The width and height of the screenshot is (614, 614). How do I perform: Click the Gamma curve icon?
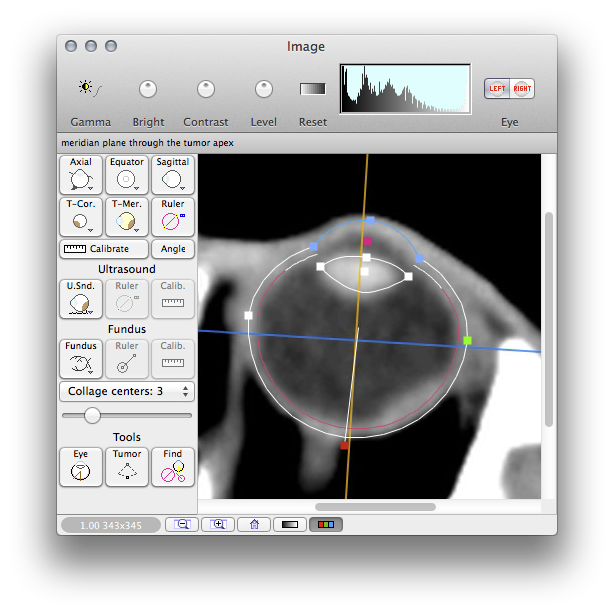pyautogui.click(x=90, y=88)
